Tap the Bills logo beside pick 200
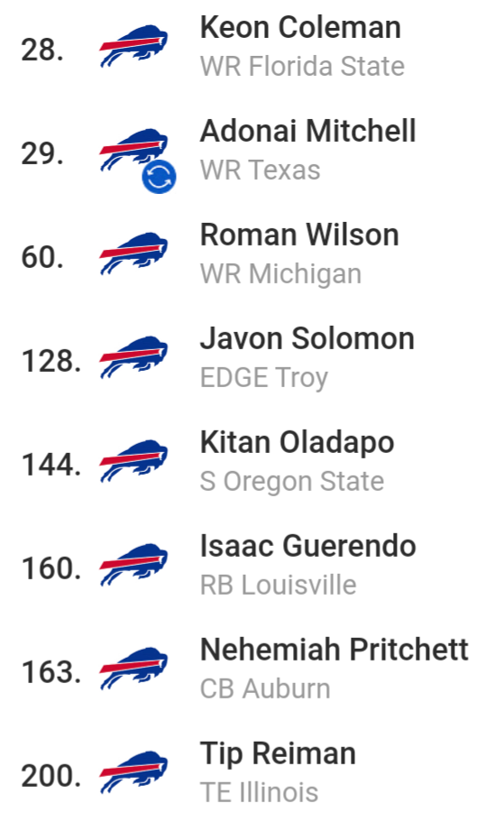The width and height of the screenshot is (504, 822). click(x=133, y=772)
